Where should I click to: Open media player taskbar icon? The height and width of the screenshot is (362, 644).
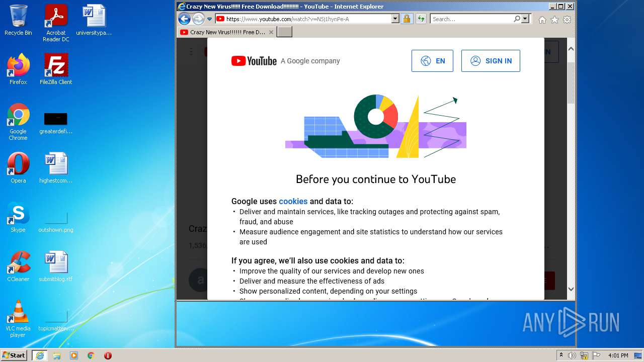coord(74,355)
